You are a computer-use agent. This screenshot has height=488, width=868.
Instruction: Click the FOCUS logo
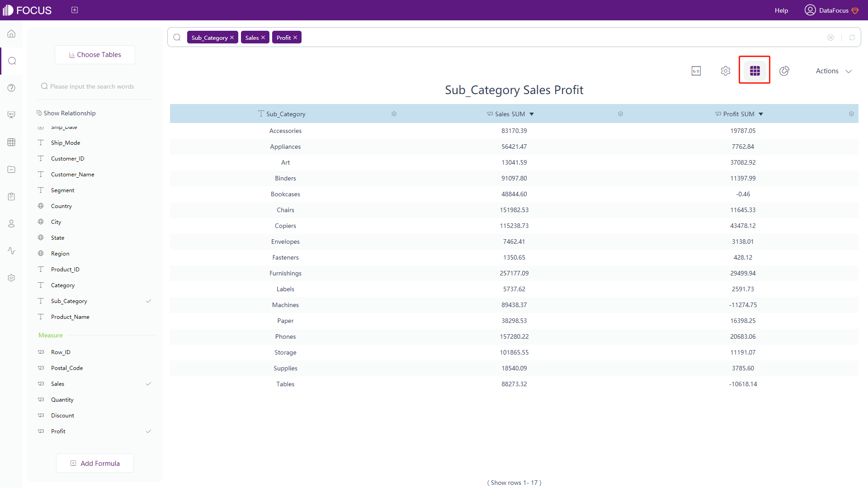pos(27,10)
